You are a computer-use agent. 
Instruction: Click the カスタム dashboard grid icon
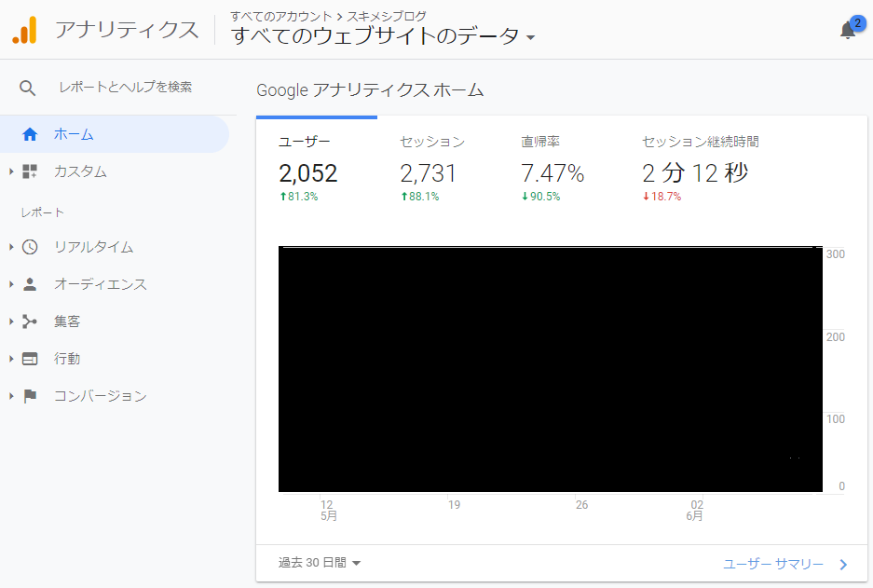(x=30, y=171)
